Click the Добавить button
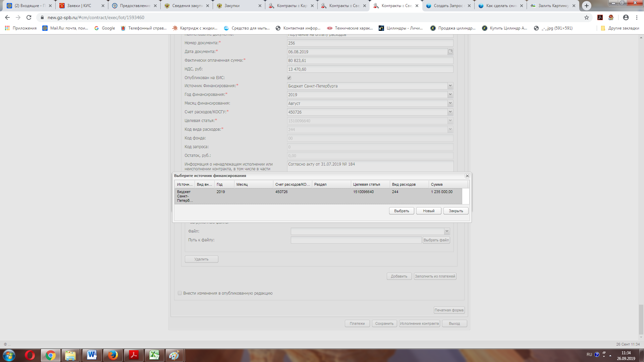This screenshot has height=362, width=644. click(x=399, y=276)
